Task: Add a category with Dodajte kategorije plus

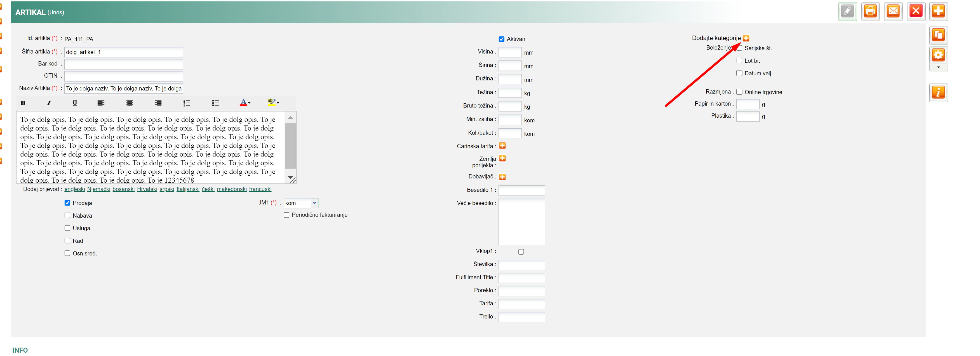Action: click(x=746, y=38)
